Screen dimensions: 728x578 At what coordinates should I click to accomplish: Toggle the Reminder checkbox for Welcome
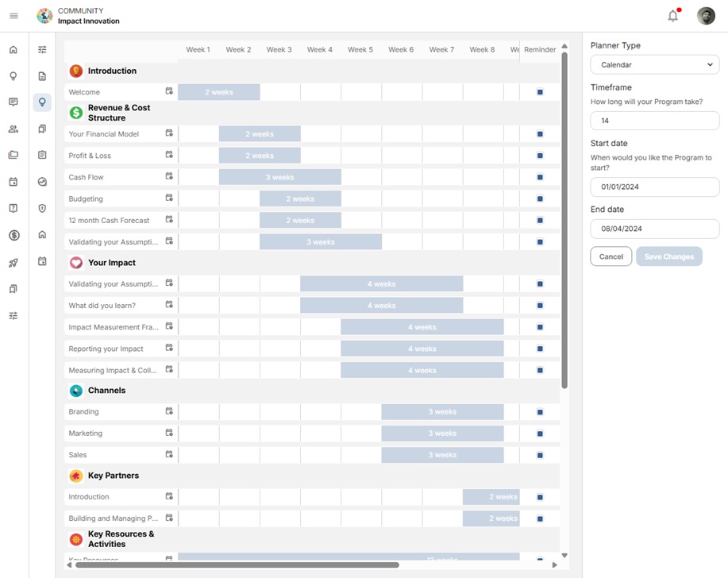[x=540, y=91]
